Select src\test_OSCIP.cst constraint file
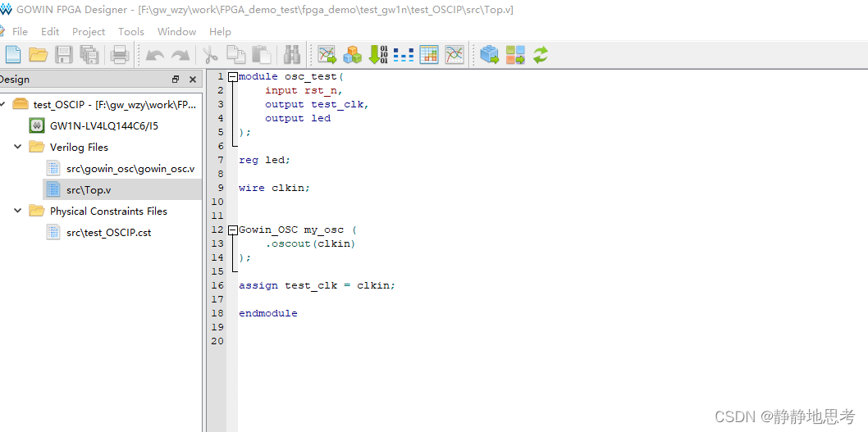The width and height of the screenshot is (868, 432). [x=108, y=232]
